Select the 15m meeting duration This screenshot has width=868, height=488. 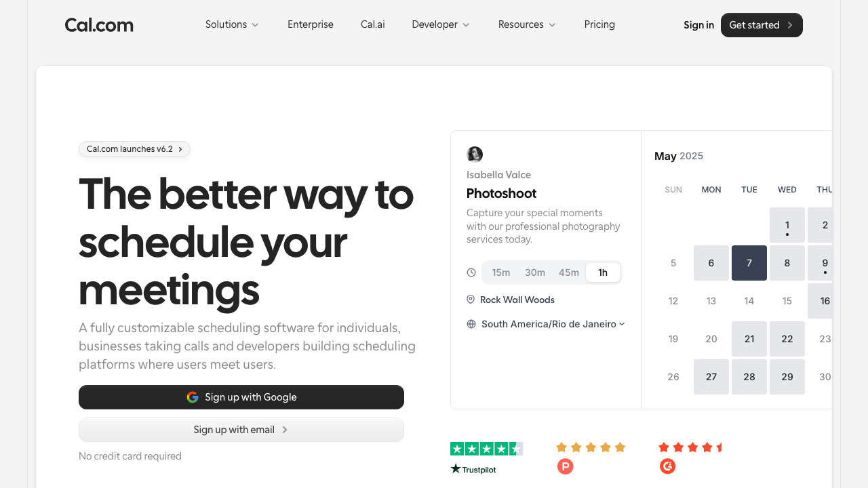pyautogui.click(x=500, y=272)
